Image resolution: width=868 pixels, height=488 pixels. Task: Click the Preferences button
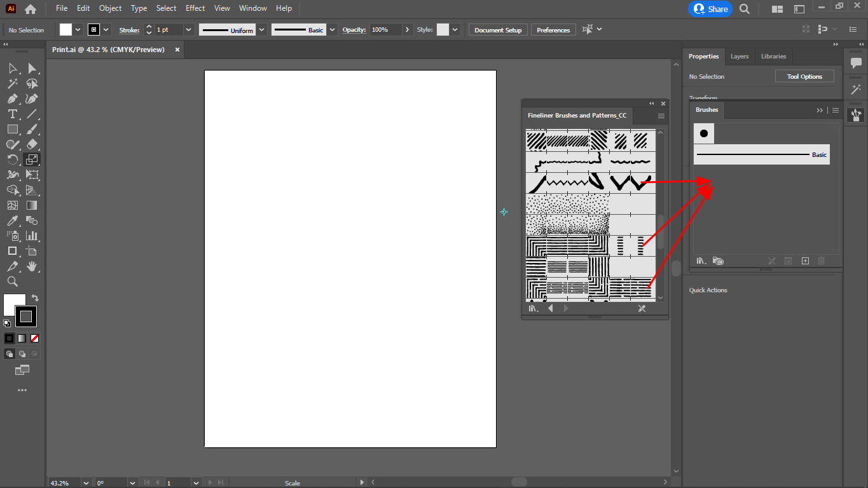(x=553, y=29)
